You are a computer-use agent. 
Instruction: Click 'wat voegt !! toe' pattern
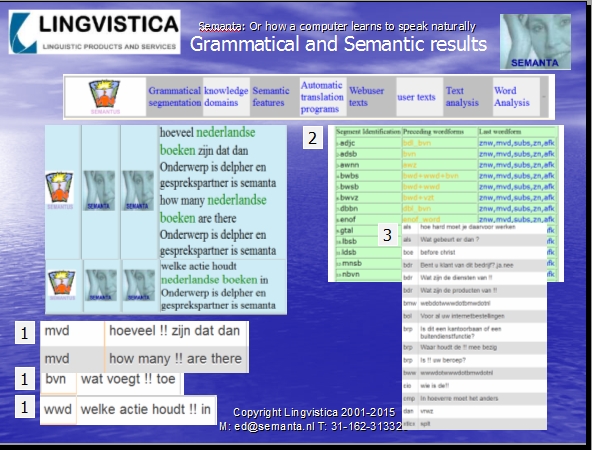pyautogui.click(x=128, y=379)
